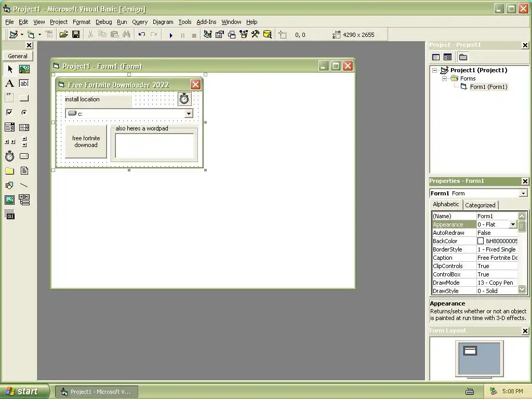
Task: Collapse the Project1 (Project1) tree node
Action: click(435, 70)
